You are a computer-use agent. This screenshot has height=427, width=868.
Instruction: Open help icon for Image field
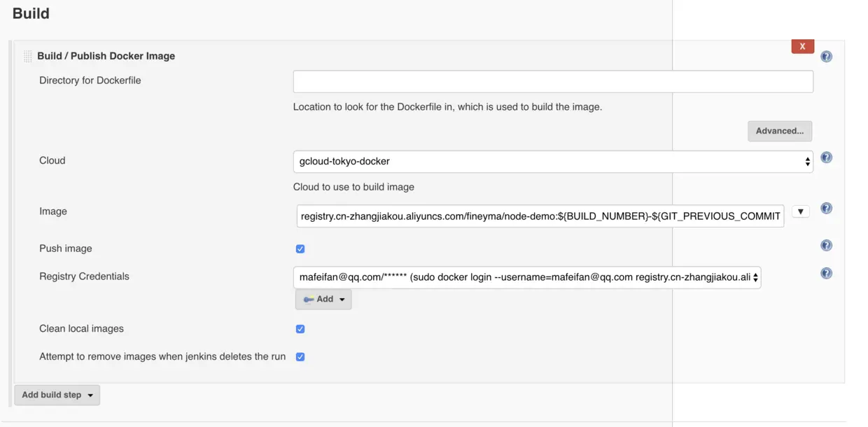pos(827,209)
